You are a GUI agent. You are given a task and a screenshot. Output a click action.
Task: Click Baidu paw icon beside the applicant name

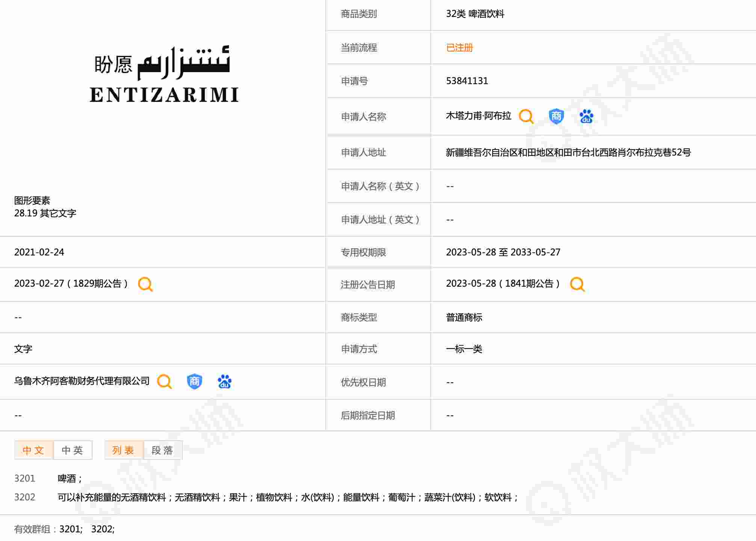coord(586,116)
